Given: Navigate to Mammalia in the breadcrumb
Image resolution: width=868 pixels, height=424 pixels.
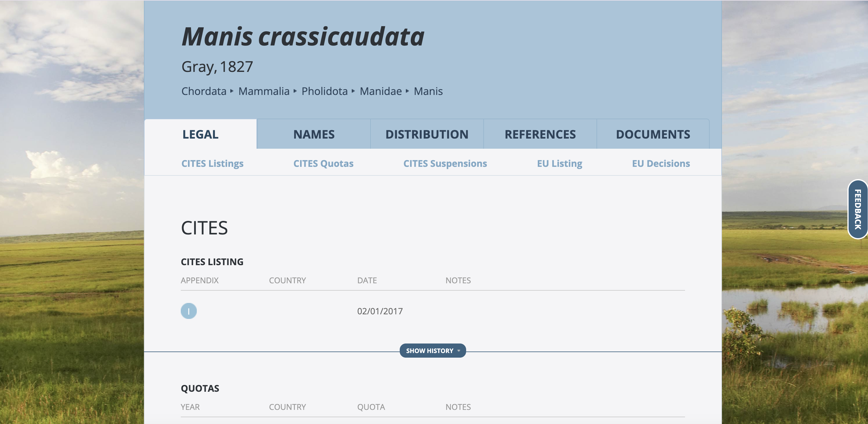Looking at the screenshot, I should point(264,91).
